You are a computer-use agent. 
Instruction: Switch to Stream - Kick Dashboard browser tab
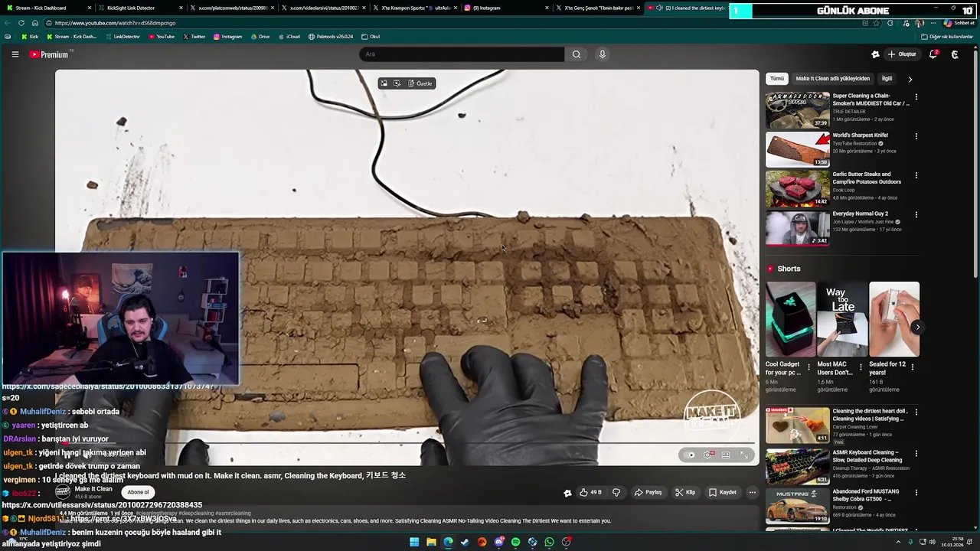point(46,8)
